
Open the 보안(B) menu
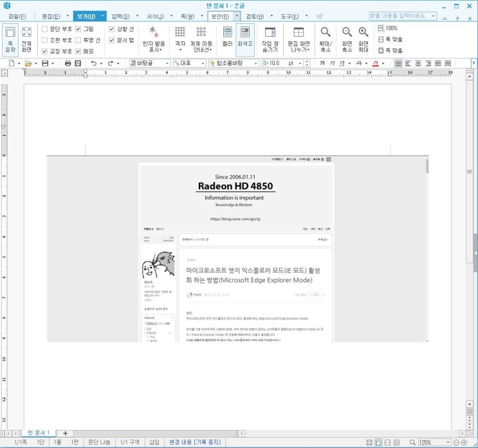(220, 16)
